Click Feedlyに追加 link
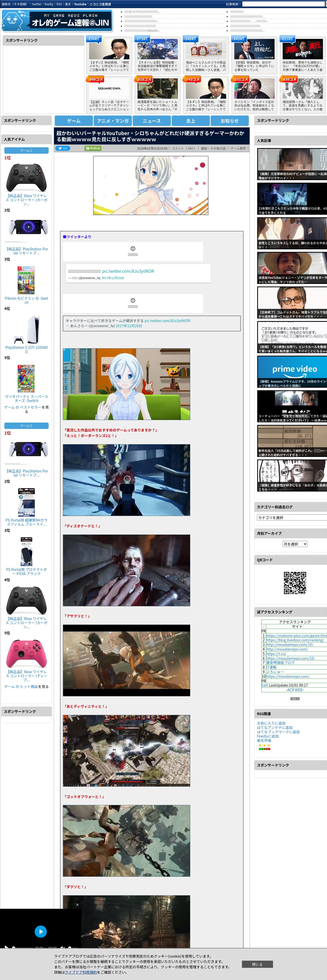This screenshot has height=980, width=327. point(268,736)
